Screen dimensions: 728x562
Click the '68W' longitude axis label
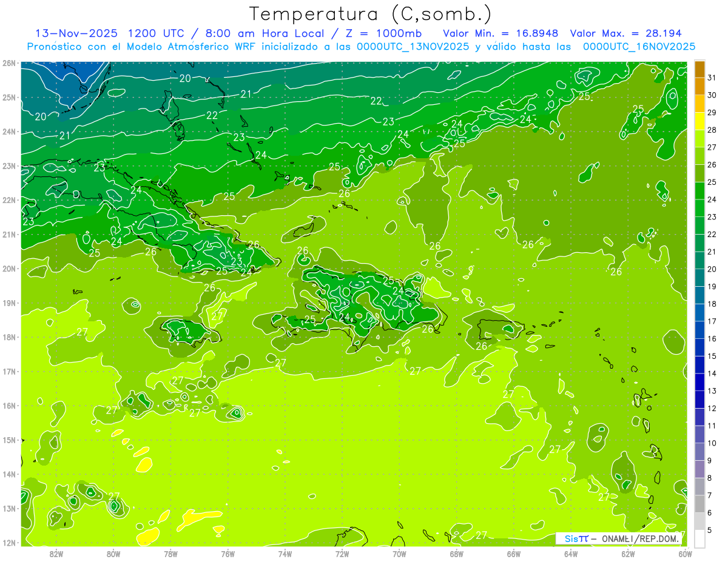click(456, 554)
